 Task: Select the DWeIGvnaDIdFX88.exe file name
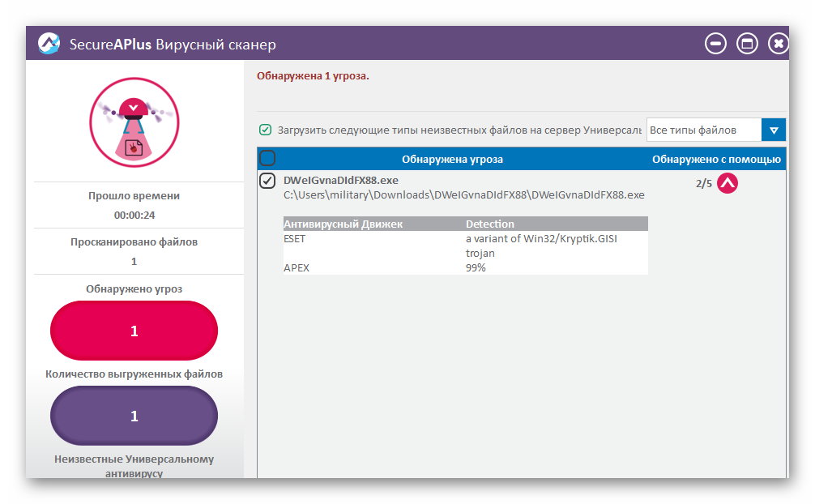(x=341, y=181)
